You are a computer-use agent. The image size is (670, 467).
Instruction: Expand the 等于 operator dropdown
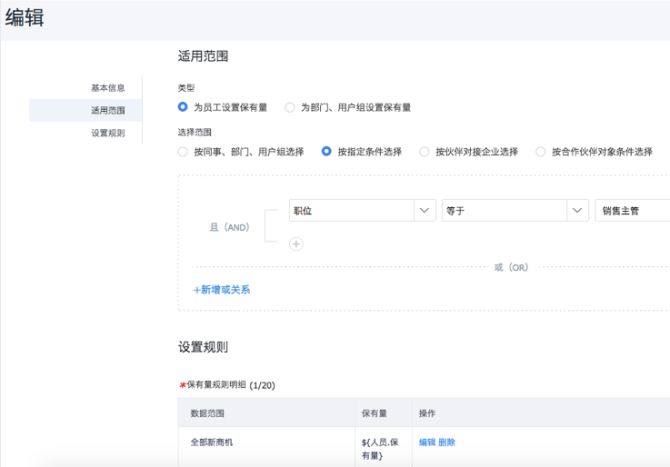point(503,211)
